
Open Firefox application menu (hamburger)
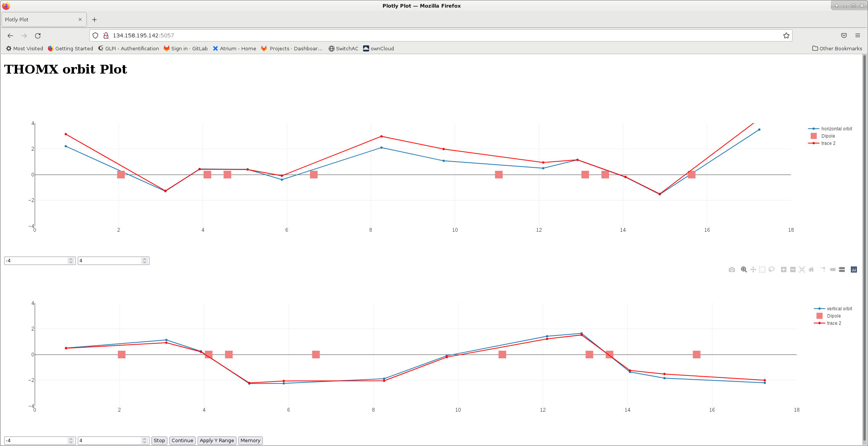click(858, 35)
